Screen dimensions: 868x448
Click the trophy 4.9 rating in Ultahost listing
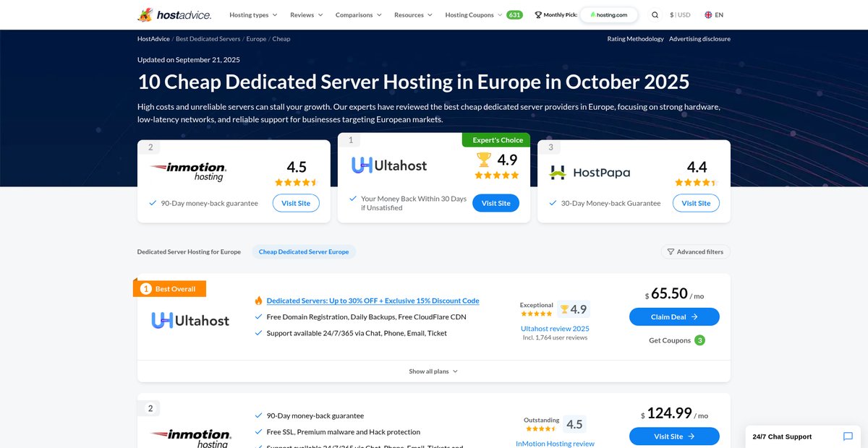(x=574, y=309)
